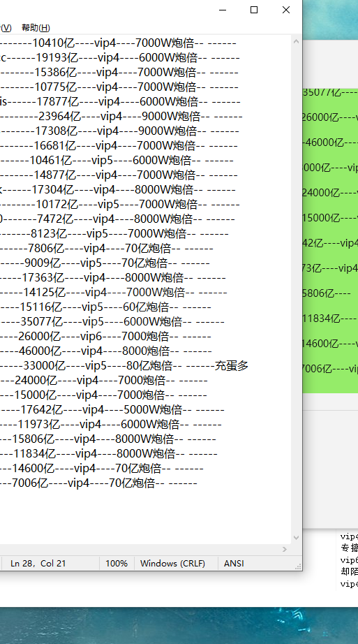The height and width of the screenshot is (644, 358).
Task: Minimize the Notepad window
Action: [223, 10]
